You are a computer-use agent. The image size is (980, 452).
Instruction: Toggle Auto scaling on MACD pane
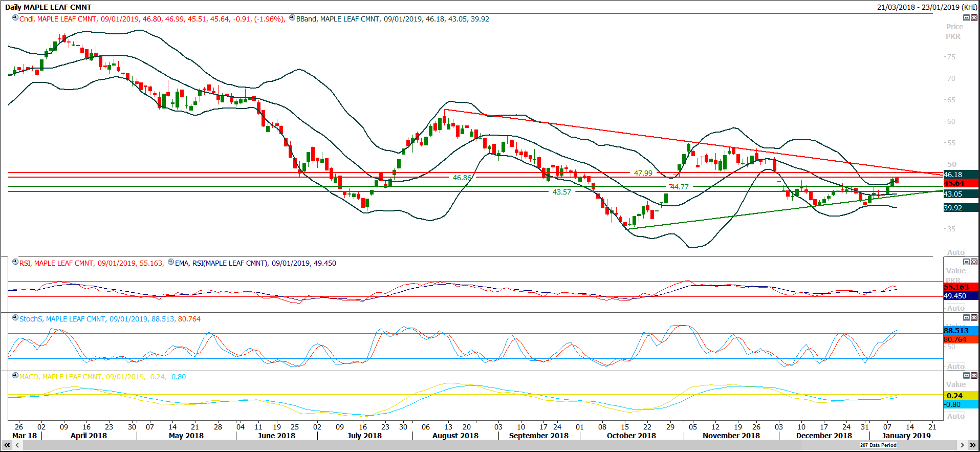tap(955, 416)
